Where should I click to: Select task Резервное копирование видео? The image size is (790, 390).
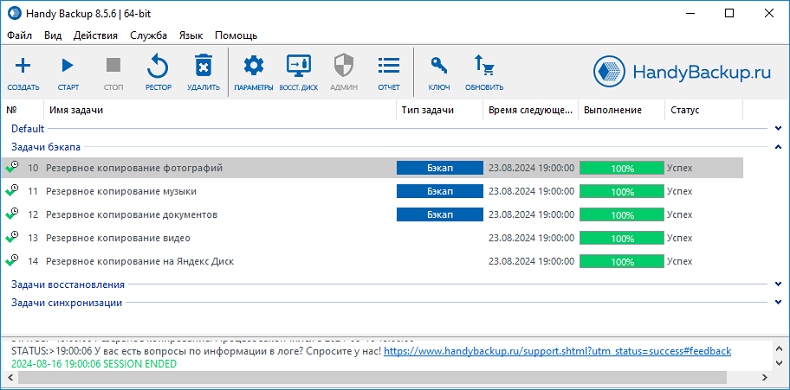(x=118, y=238)
